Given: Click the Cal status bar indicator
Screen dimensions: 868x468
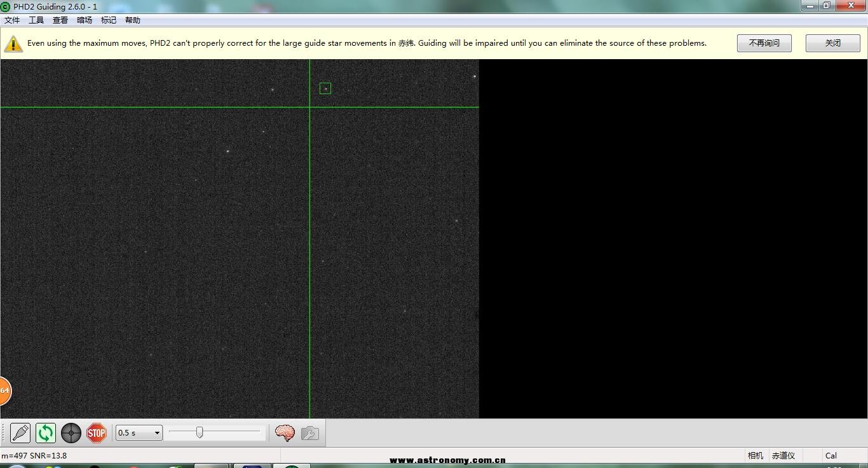Looking at the screenshot, I should [x=831, y=455].
